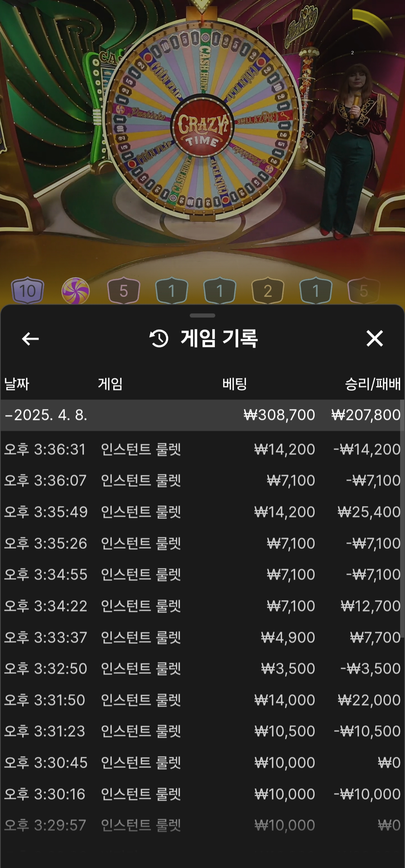405x868 pixels.
Task: Tap the -₩3,500 loss amount
Action: click(x=370, y=669)
